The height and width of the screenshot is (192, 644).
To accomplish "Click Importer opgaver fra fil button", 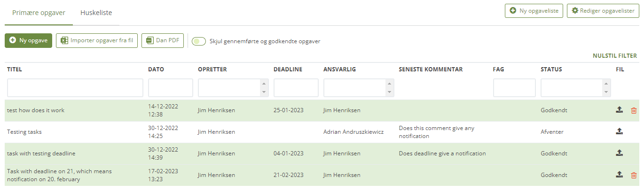I will pyautogui.click(x=96, y=41).
